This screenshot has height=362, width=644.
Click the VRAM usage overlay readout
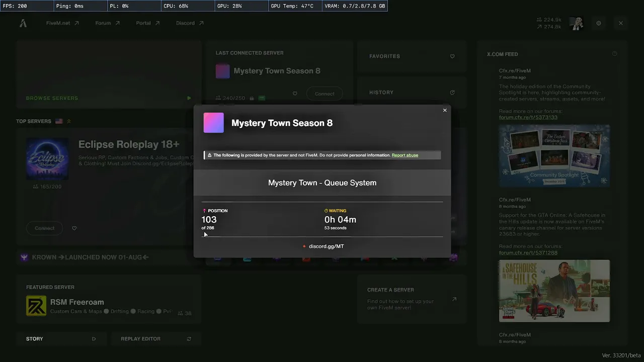355,6
